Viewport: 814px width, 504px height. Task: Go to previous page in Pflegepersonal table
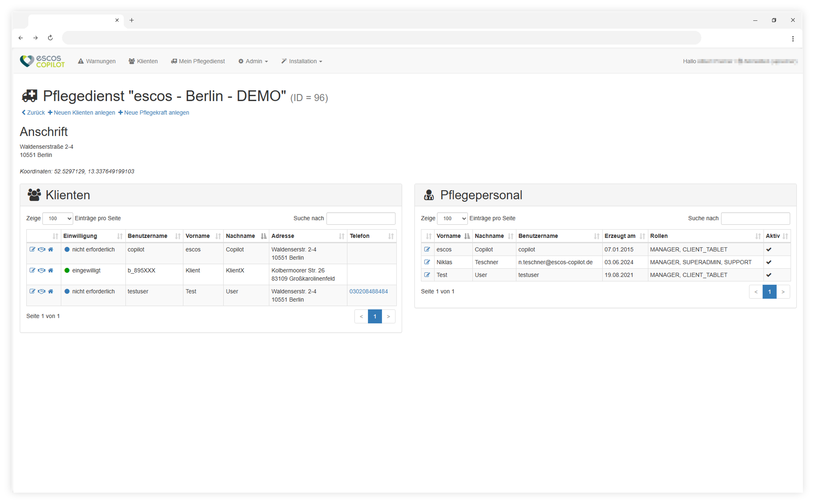(x=756, y=292)
